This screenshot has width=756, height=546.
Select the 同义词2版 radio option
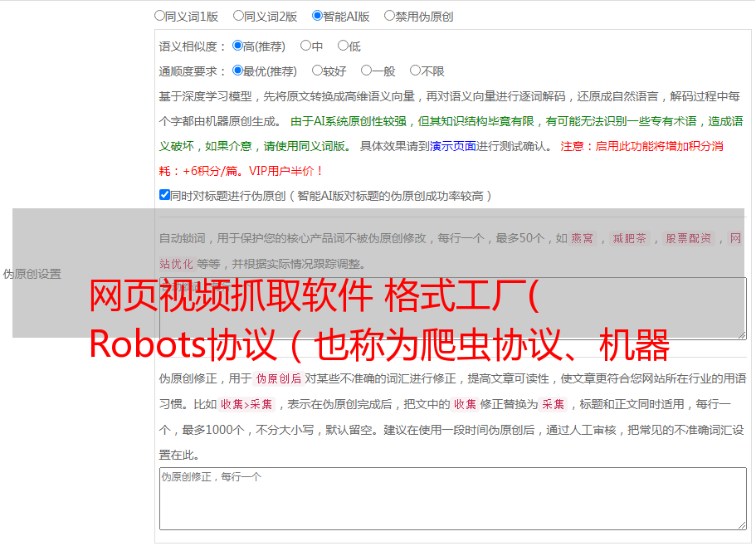click(238, 15)
